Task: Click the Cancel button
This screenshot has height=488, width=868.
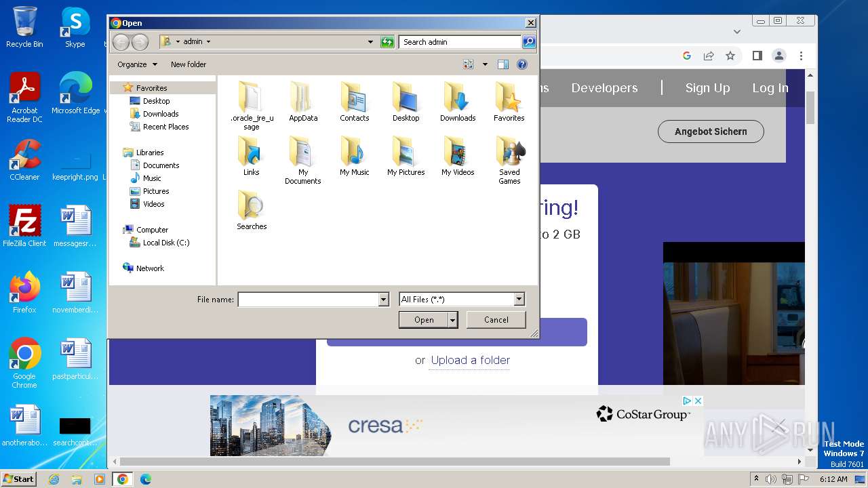Action: pyautogui.click(x=496, y=320)
